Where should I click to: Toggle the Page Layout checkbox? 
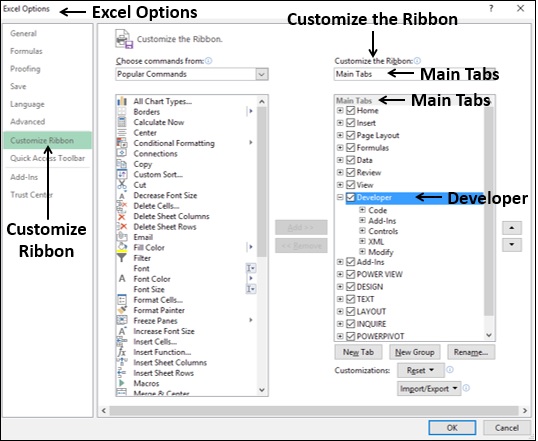350,135
